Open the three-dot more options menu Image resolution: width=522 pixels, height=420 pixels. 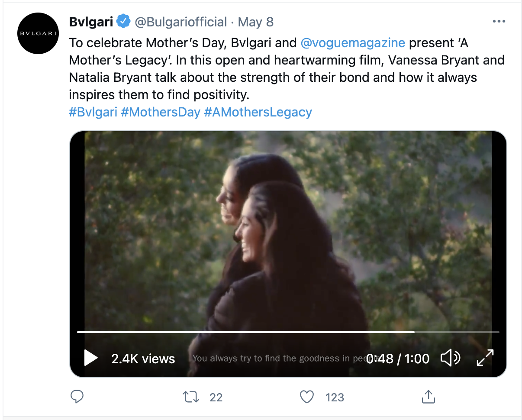pos(499,21)
